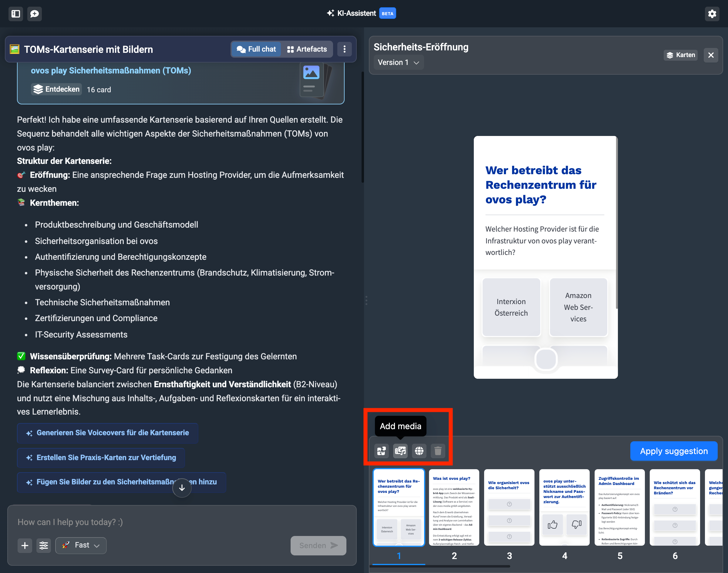
Task: Choose the Amazon Web Services answer tile
Action: 578,307
